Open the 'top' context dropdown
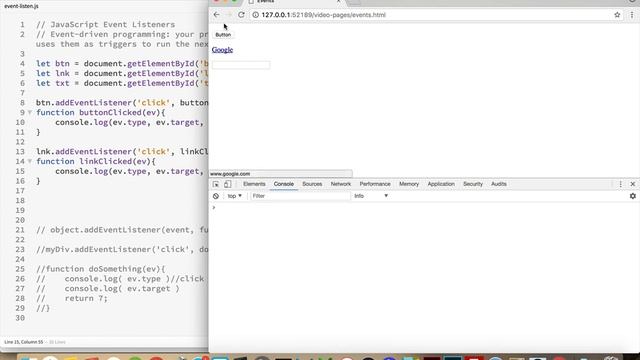This screenshot has width=640, height=360. point(235,196)
